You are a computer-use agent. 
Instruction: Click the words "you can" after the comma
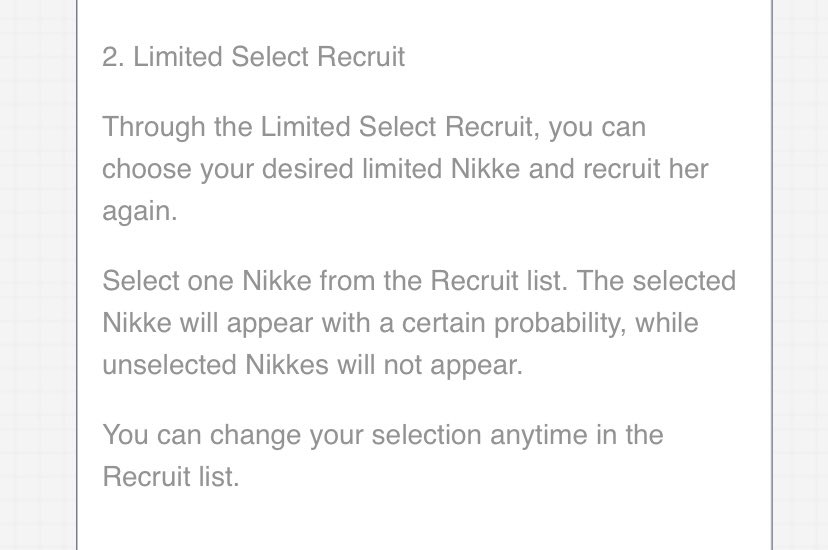point(597,128)
